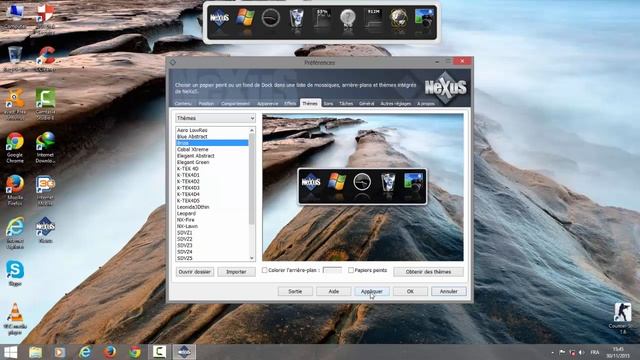Image resolution: width=640 pixels, height=360 pixels.
Task: Open the Thèmes category dropdown
Action: coord(216,118)
